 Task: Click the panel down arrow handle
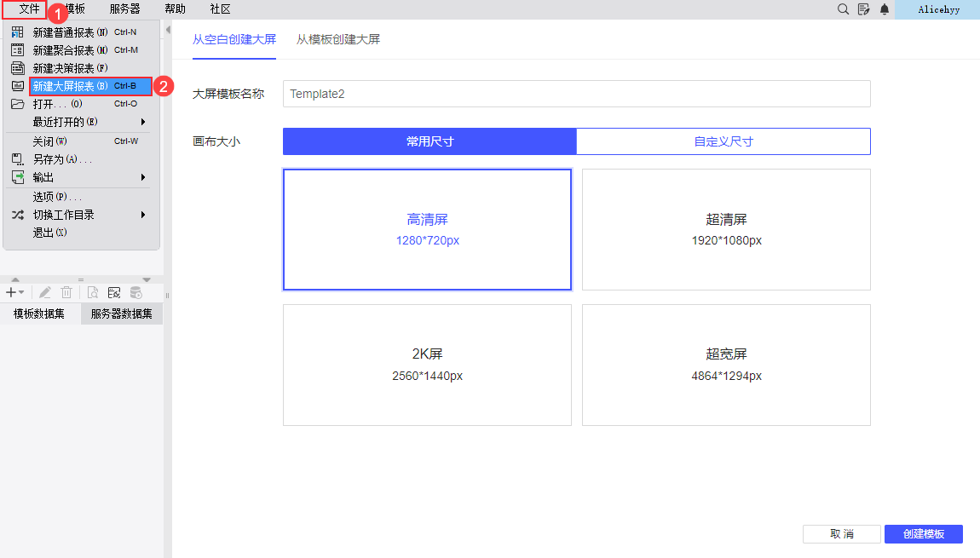(147, 280)
